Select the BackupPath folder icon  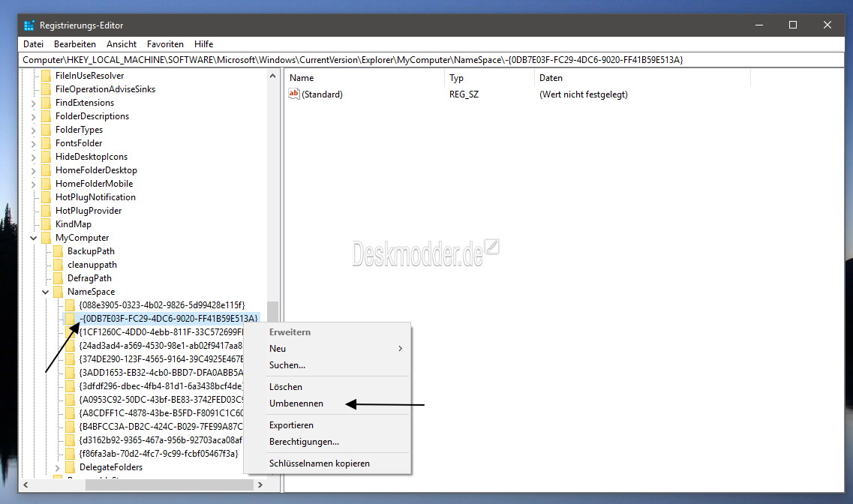[x=59, y=251]
